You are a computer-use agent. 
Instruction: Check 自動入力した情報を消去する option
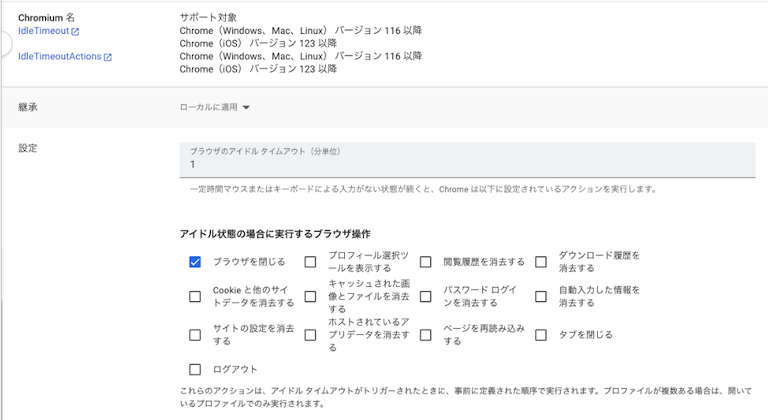[x=541, y=296]
